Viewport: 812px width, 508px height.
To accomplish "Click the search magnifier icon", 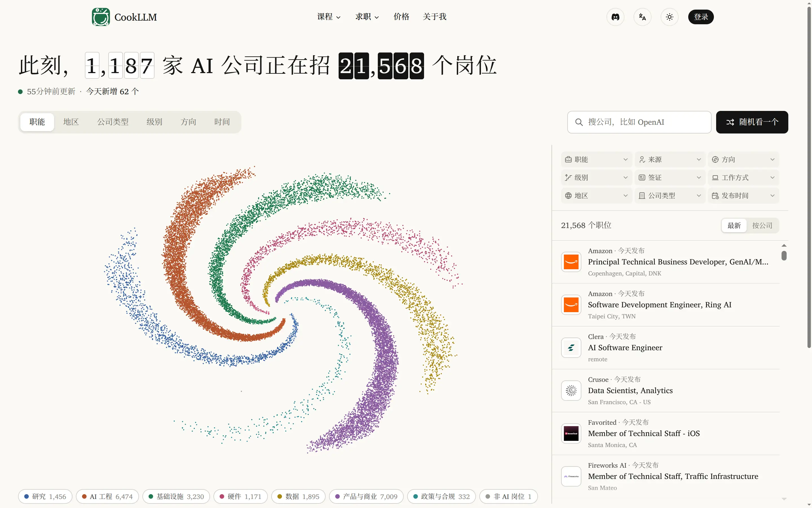I will point(579,122).
